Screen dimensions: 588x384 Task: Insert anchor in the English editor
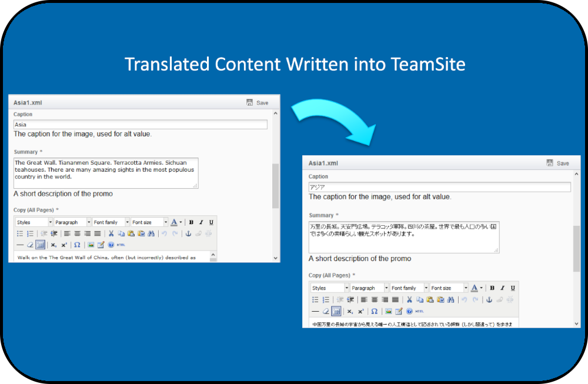(188, 233)
